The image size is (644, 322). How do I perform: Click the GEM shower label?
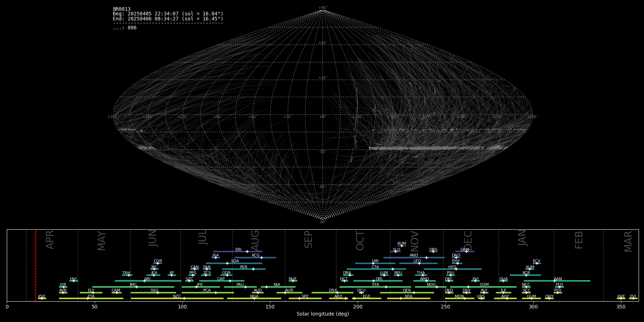465,250
